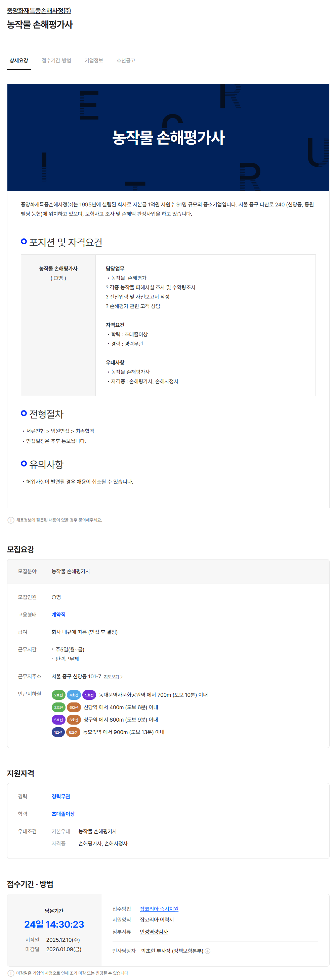Click the 문의 link in the notice
Screen dimensions: 336x980
[x=82, y=520]
